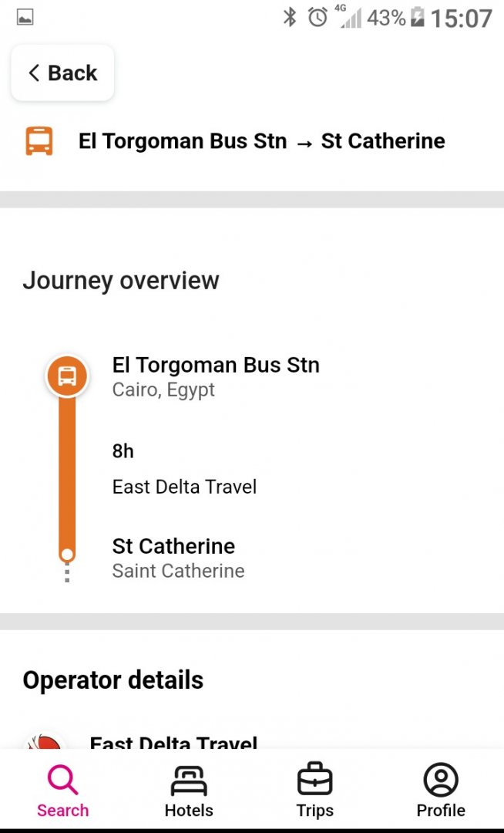Select the Search tab label

(x=62, y=811)
